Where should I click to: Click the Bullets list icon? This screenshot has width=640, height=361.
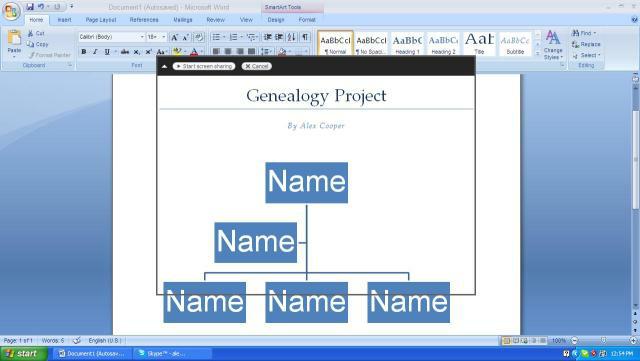[x=217, y=37]
